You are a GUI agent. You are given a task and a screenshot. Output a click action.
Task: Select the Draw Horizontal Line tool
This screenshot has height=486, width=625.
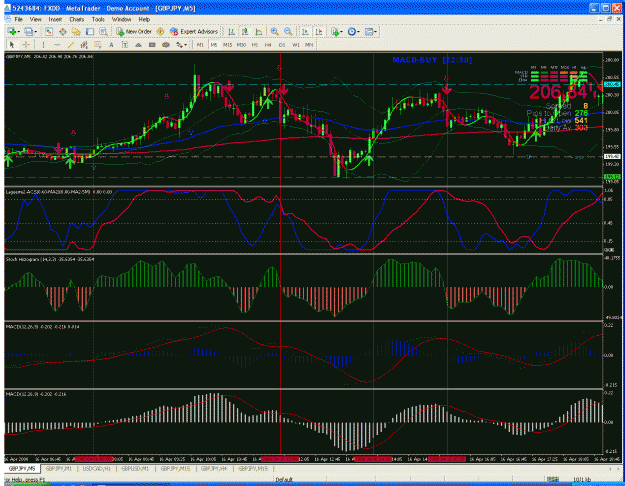pos(57,45)
